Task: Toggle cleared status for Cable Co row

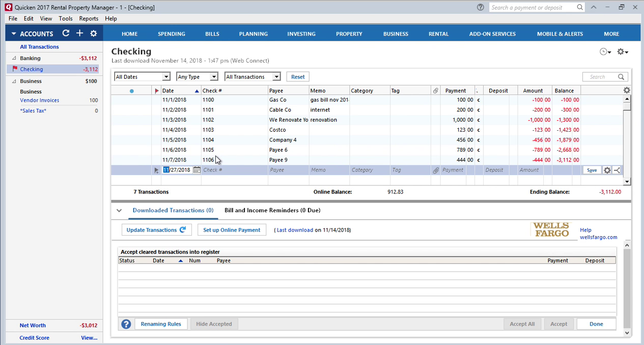Action: (479, 110)
